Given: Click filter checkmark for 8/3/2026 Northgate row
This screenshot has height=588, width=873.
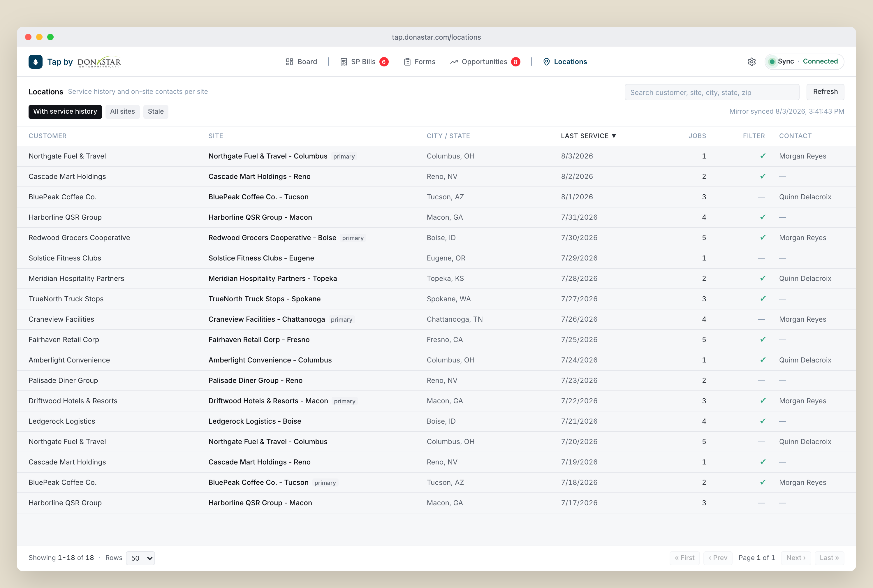Looking at the screenshot, I should click(762, 156).
